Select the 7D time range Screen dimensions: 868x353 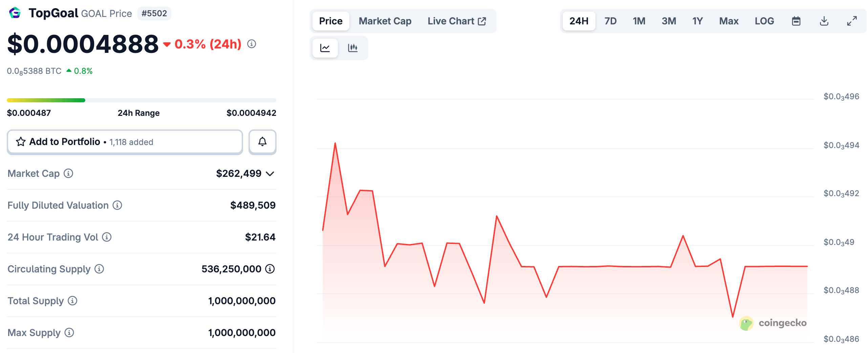point(610,21)
